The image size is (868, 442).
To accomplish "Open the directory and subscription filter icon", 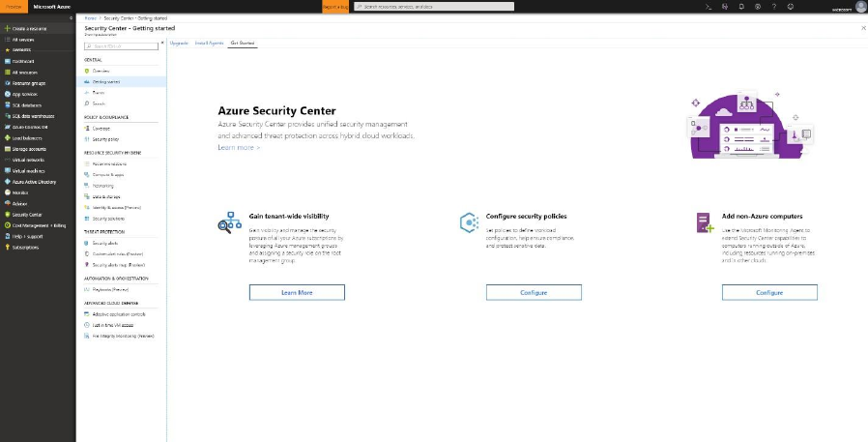I will (725, 7).
